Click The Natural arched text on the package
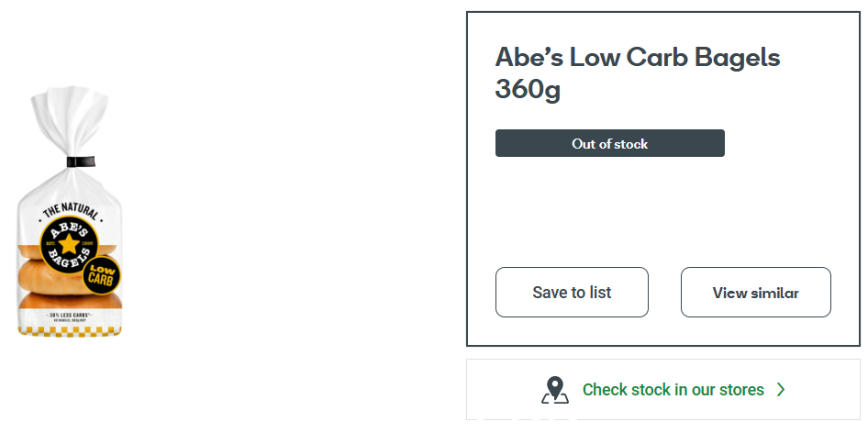868x433 pixels. pos(71,211)
